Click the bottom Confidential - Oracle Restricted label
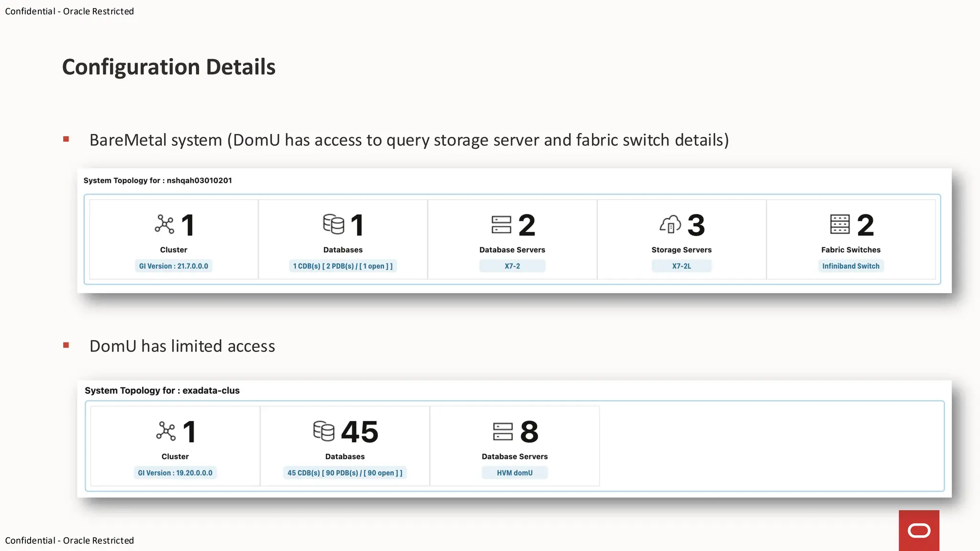The width and height of the screenshot is (980, 551). click(69, 540)
